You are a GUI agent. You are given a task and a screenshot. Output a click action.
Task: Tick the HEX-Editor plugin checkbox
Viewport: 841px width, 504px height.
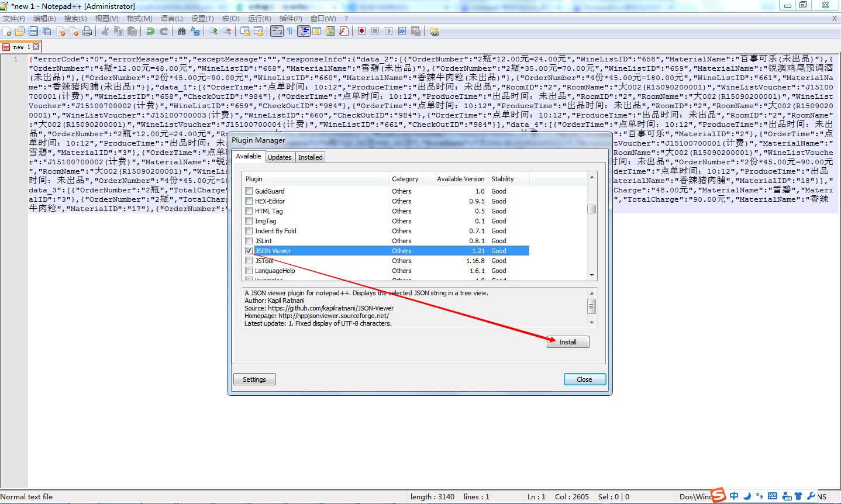point(249,201)
